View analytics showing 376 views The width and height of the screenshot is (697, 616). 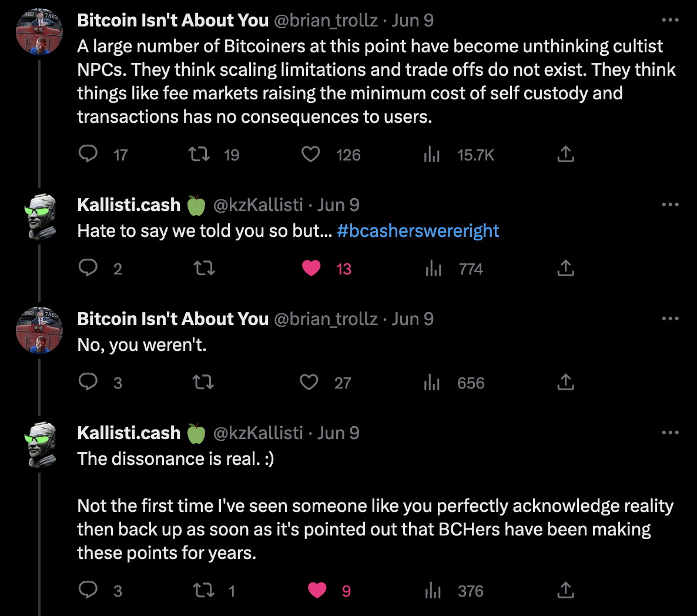pyautogui.click(x=433, y=591)
